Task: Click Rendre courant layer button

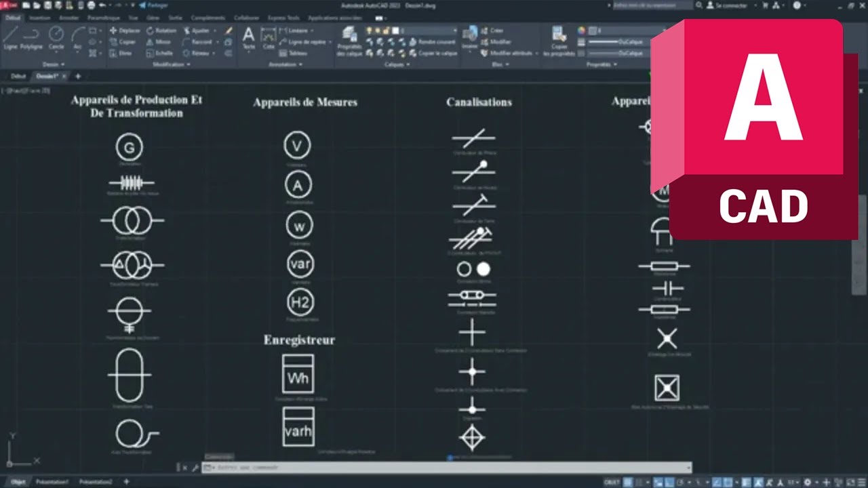Action: [431, 41]
